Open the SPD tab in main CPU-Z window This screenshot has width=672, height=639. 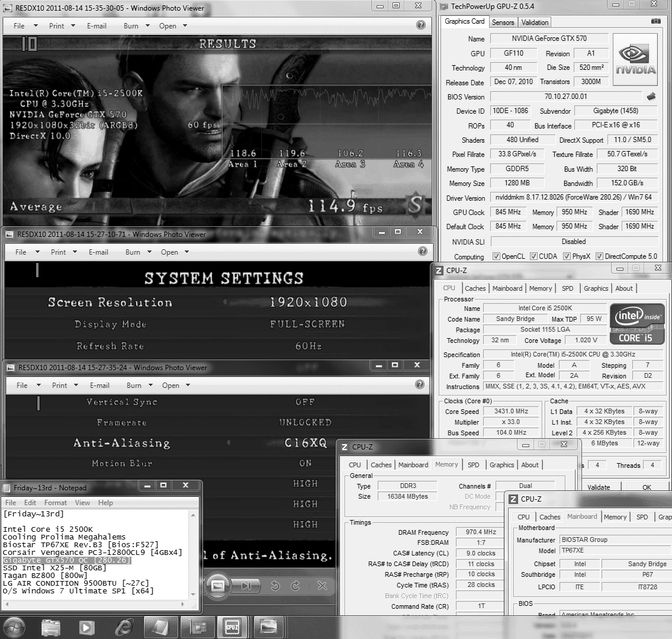pyautogui.click(x=567, y=288)
